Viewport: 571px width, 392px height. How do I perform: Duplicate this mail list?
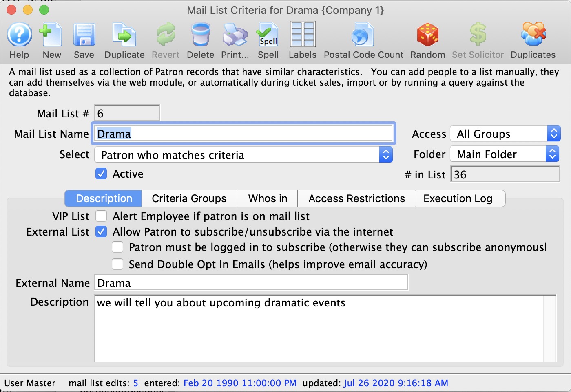coord(124,39)
